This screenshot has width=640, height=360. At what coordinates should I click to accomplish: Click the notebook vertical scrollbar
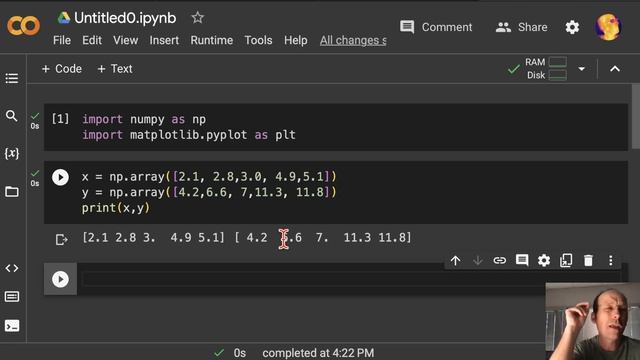[x=636, y=116]
